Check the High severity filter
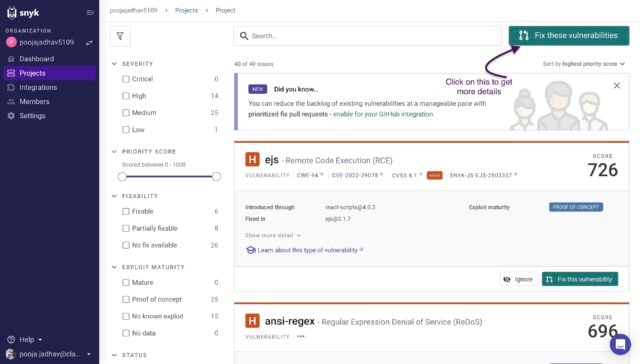The height and width of the screenshot is (364, 640). (126, 96)
